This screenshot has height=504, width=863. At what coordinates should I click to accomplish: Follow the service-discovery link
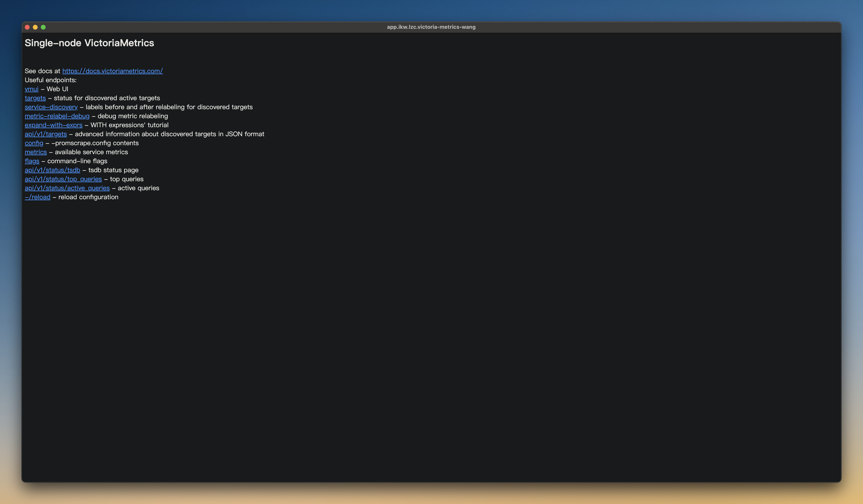51,107
